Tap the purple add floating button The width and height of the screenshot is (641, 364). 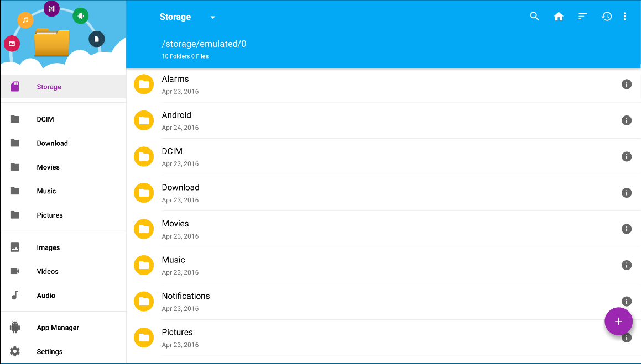pyautogui.click(x=618, y=321)
